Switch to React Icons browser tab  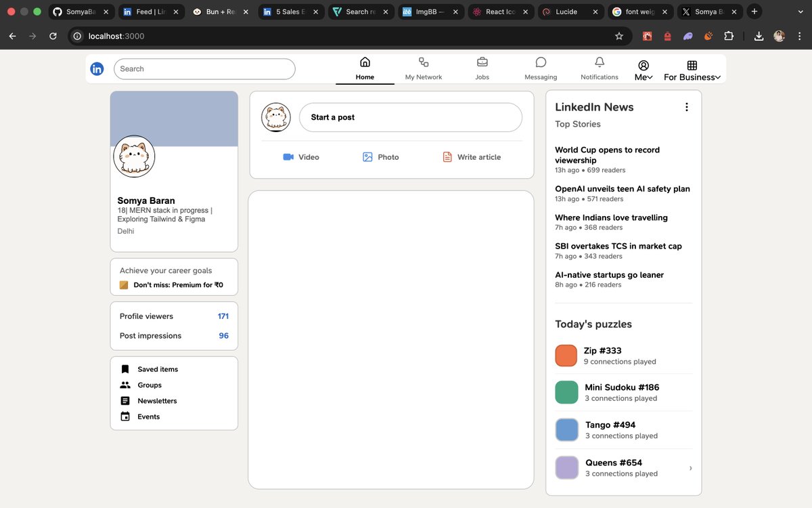[x=501, y=12]
